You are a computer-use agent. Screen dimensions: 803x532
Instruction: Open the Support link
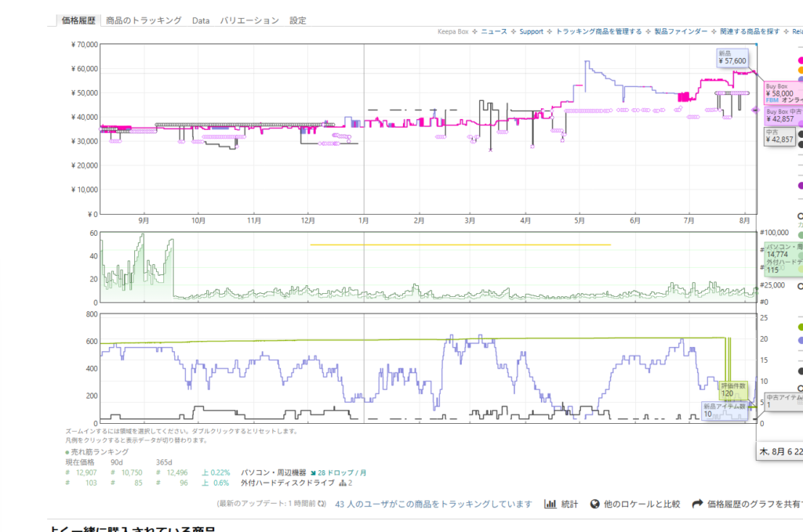point(531,31)
